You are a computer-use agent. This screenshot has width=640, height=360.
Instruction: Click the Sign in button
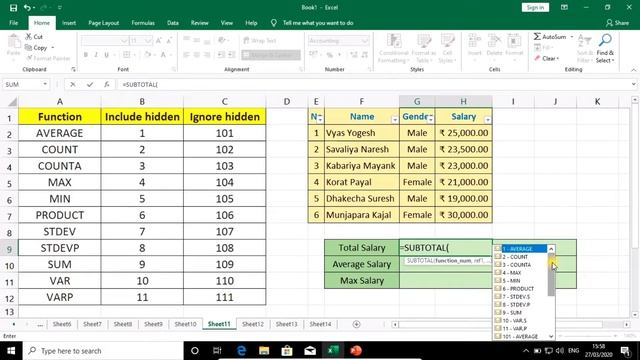click(x=535, y=7)
